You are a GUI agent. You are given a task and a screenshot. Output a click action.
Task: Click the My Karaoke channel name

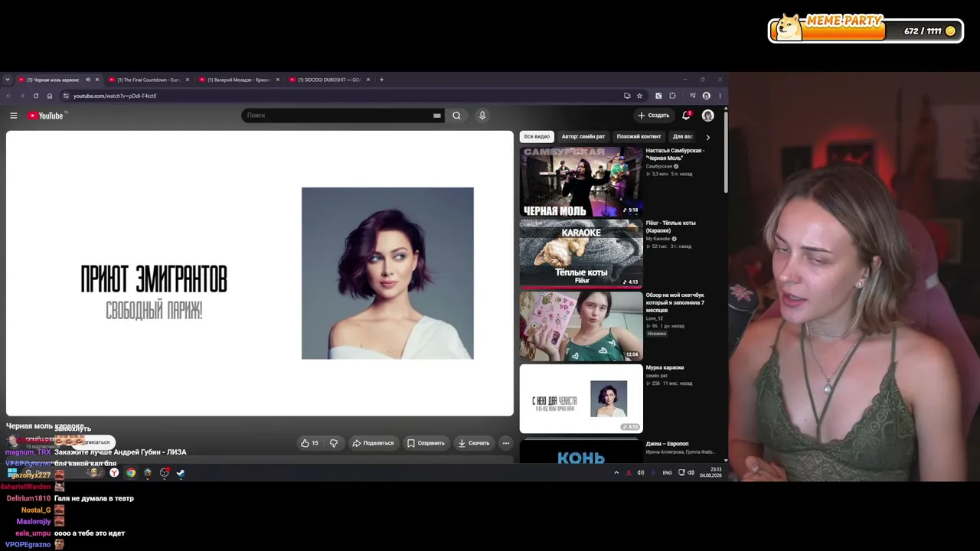[658, 239]
